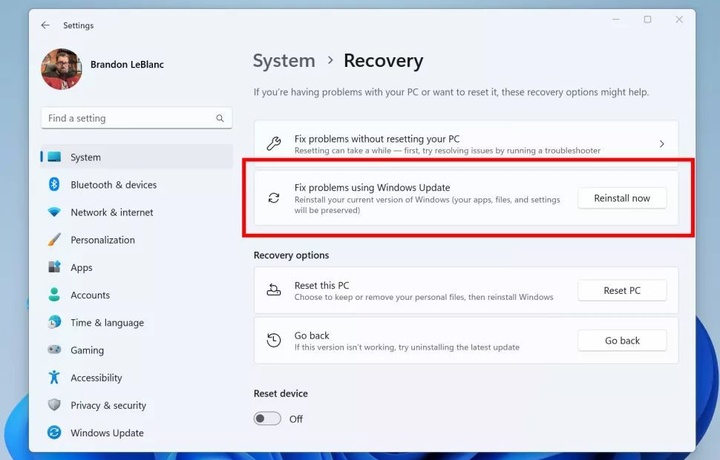The width and height of the screenshot is (720, 460).
Task: Navigate to Apps settings
Action: (136, 267)
